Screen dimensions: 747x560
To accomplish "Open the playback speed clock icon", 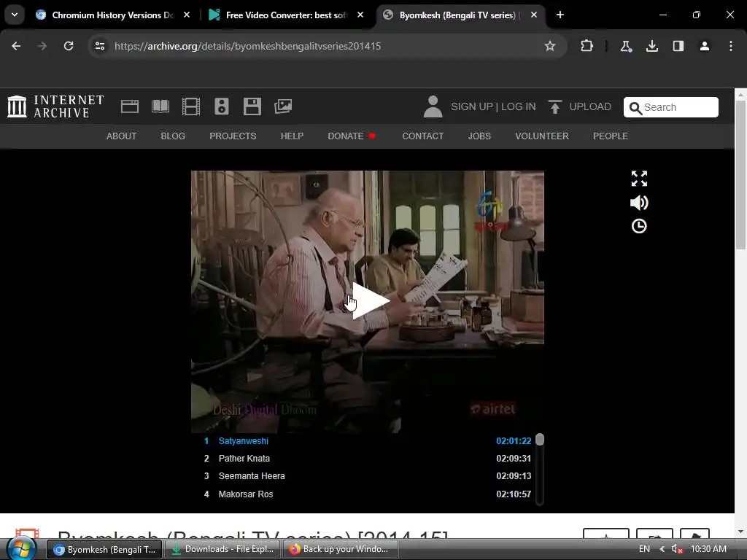I will pyautogui.click(x=639, y=226).
